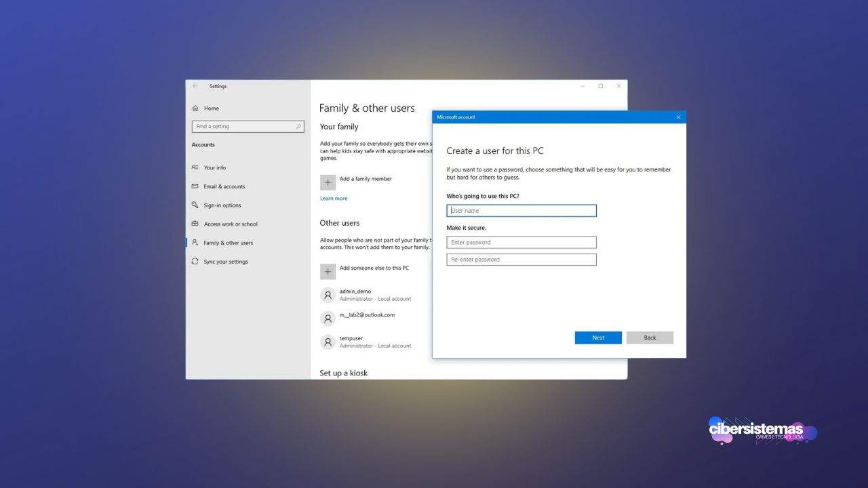Focus the User name field

(x=521, y=211)
